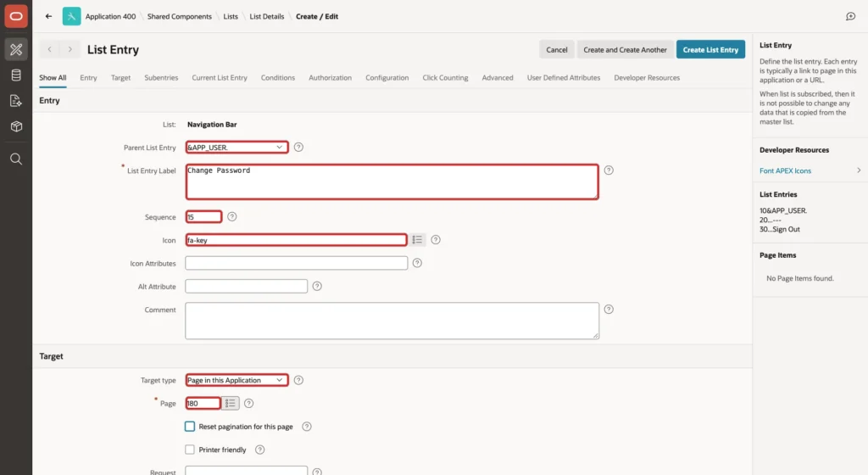868x475 pixels.
Task: Open help for Reset pagination option
Action: [x=307, y=427]
